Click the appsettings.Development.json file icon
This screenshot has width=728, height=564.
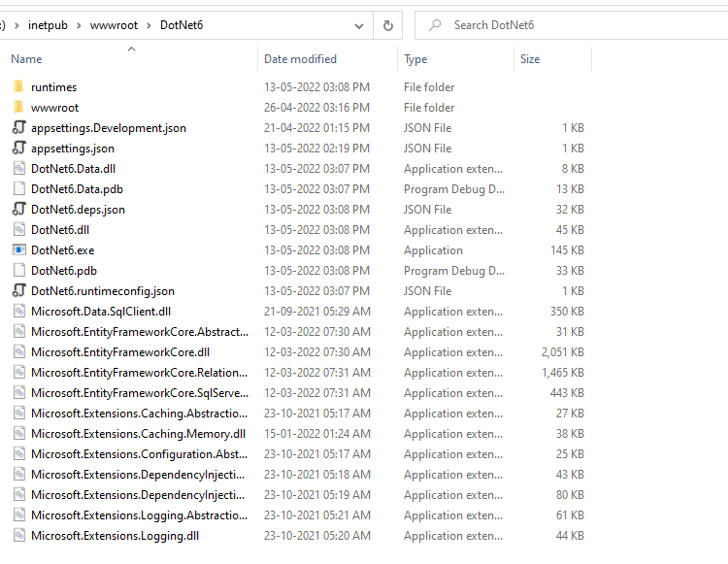point(18,128)
